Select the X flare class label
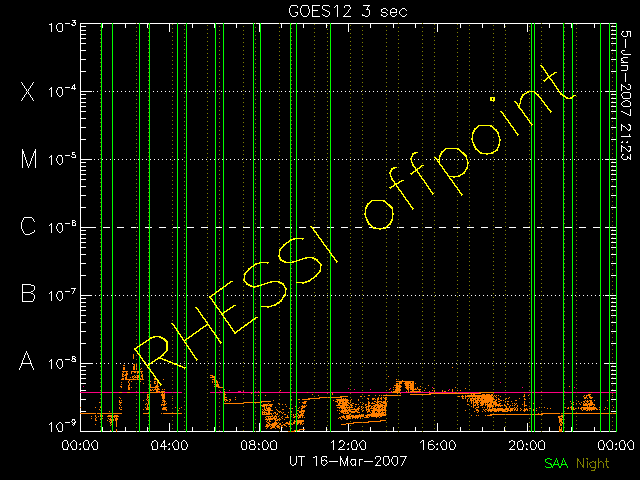640x480 pixels. [28, 91]
